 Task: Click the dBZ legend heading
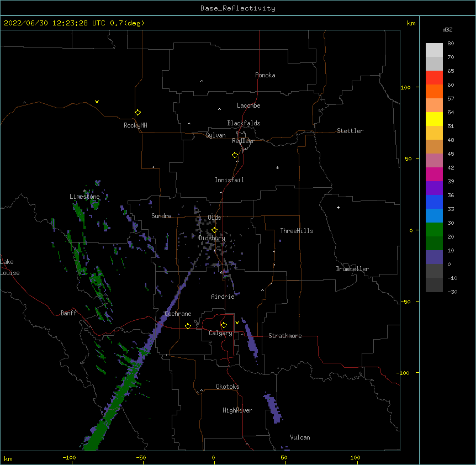447,30
